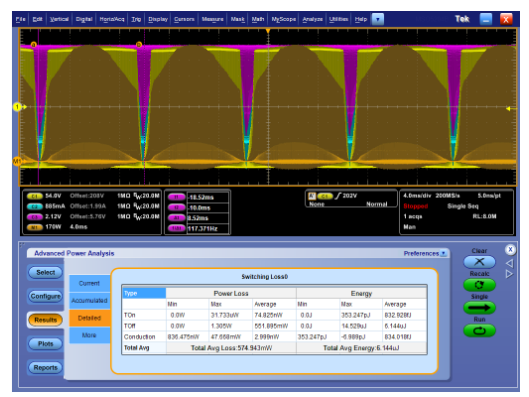Click the Plots button

(x=46, y=344)
